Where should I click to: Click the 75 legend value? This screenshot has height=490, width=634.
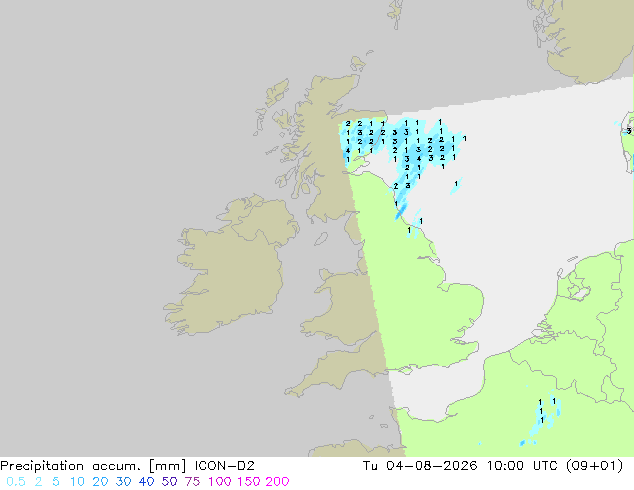192,482
